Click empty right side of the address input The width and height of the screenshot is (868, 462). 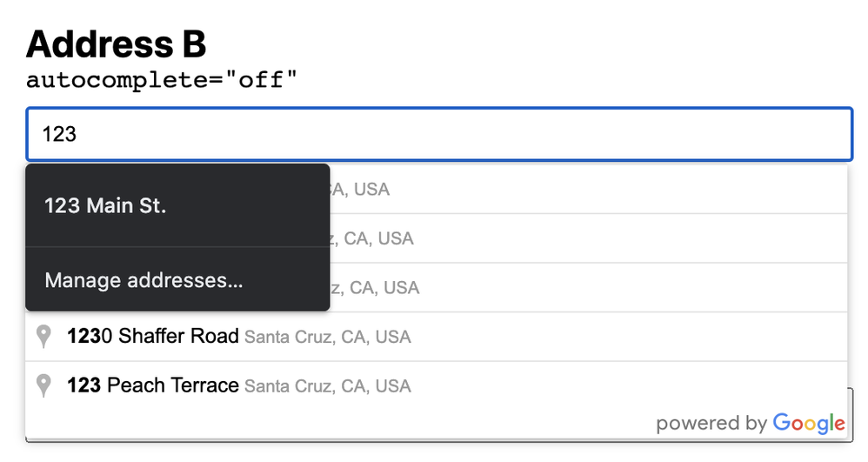pyautogui.click(x=696, y=135)
